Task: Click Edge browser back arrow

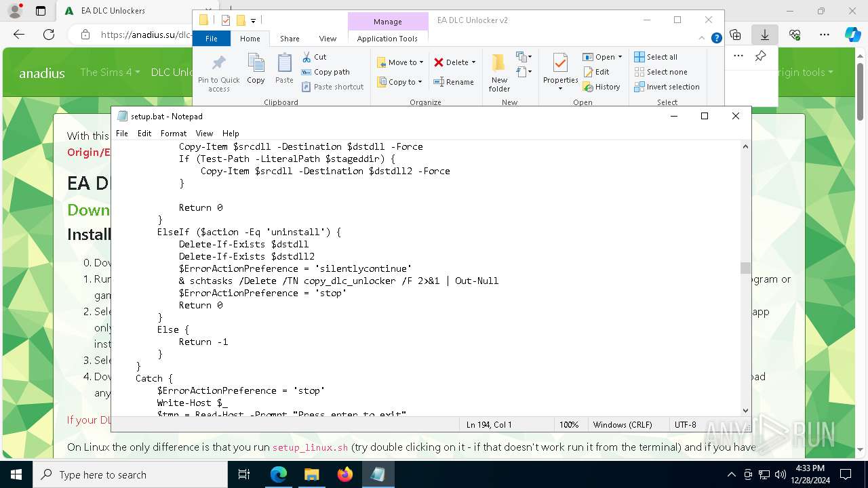Action: [19, 35]
